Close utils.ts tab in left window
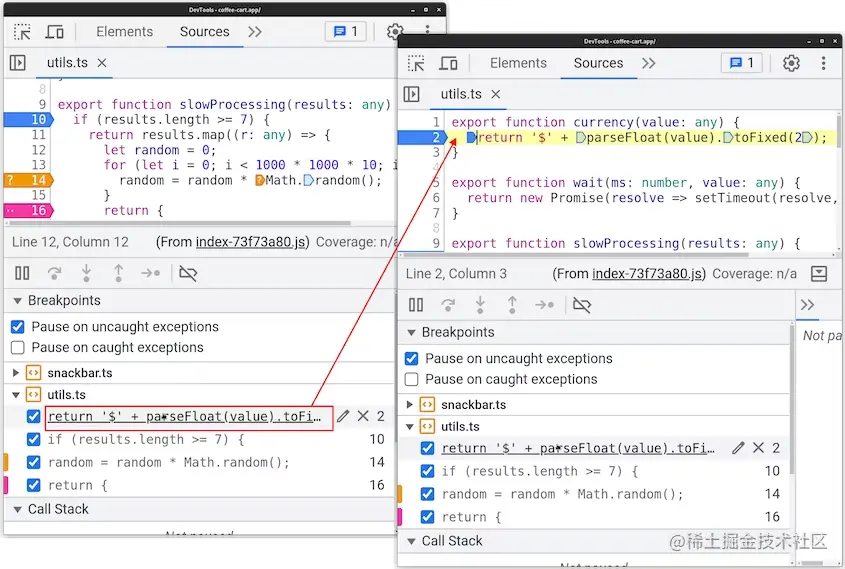The height and width of the screenshot is (569, 845). pyautogui.click(x=102, y=63)
